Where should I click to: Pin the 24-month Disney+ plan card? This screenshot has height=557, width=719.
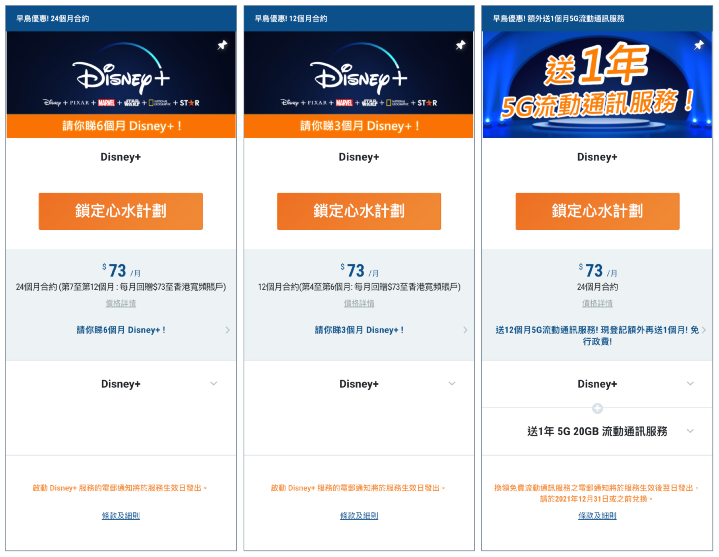pyautogui.click(x=222, y=45)
